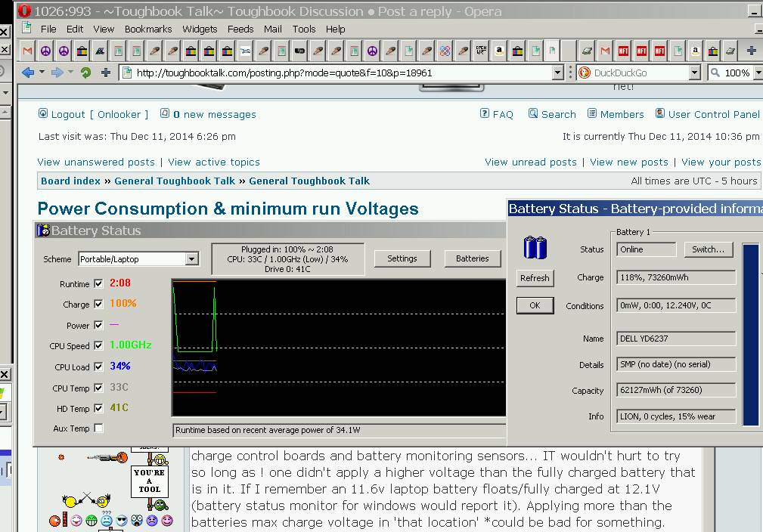The width and height of the screenshot is (763, 532).
Task: Switch to the Gmail tab beside the HFT tabs
Action: [605, 51]
